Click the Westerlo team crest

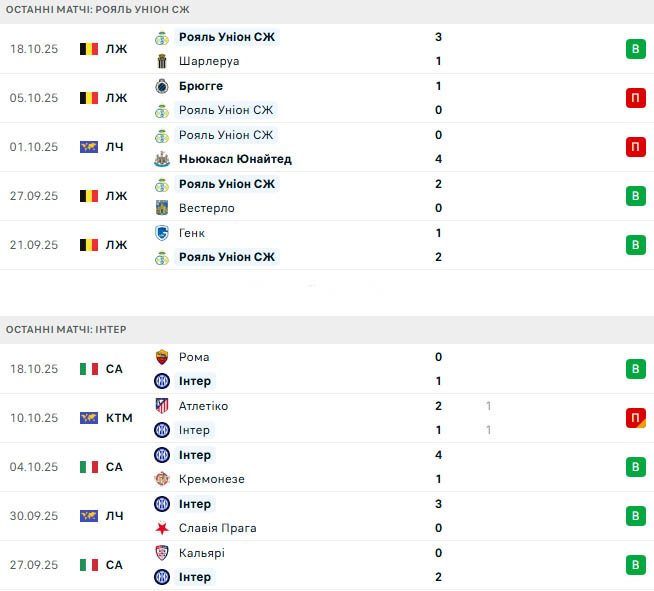point(162,208)
